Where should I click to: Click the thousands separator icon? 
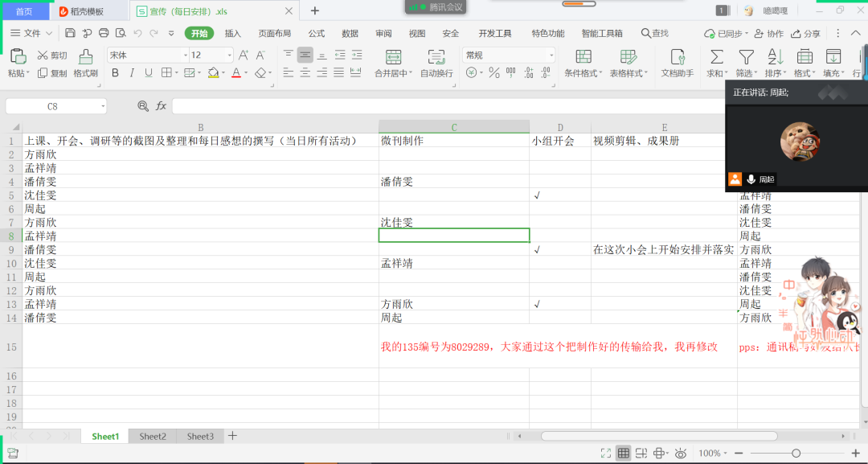510,72
